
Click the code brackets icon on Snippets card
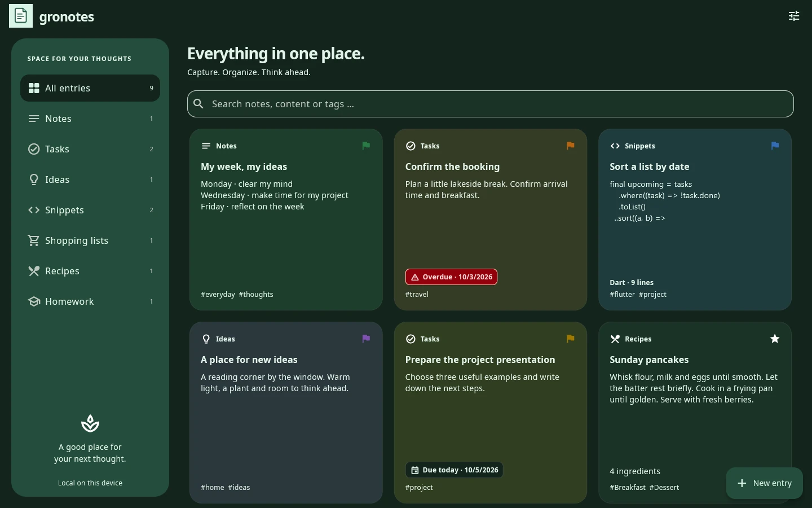pos(615,146)
